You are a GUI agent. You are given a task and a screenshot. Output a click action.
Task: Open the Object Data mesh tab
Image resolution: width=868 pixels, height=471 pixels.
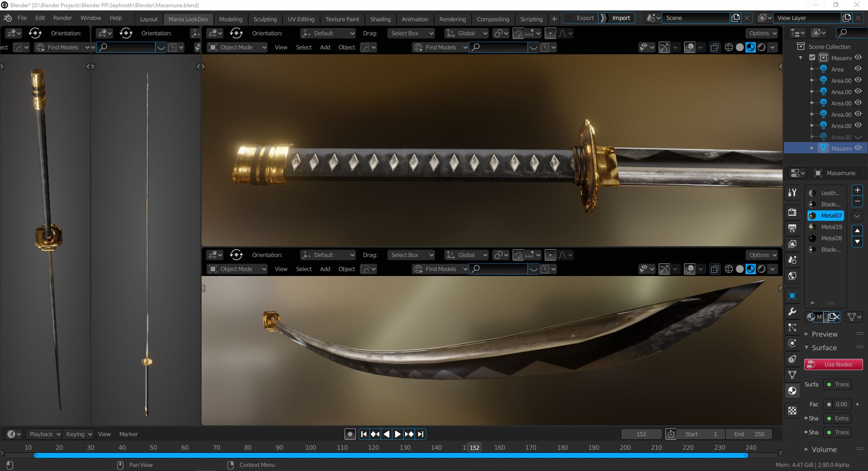792,375
